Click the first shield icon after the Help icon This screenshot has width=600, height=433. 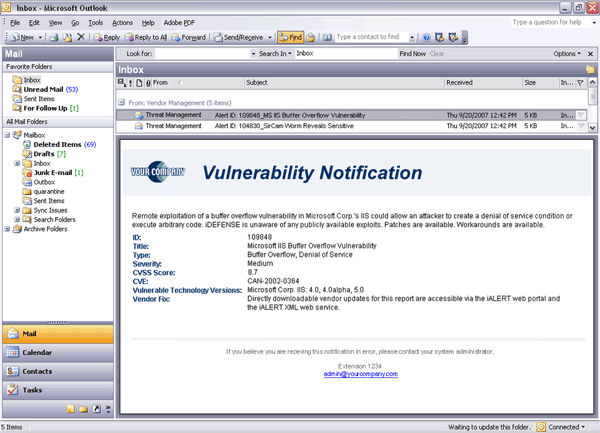[x=440, y=37]
